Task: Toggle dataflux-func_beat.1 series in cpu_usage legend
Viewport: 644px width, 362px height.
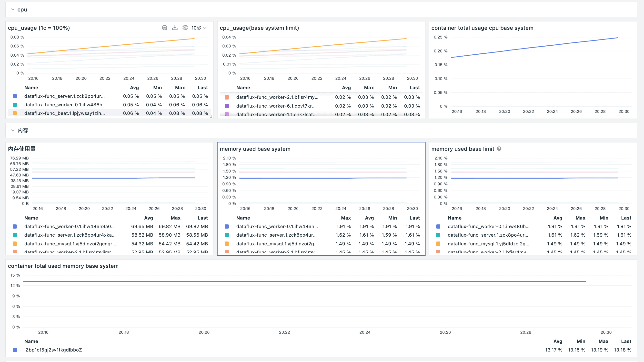Action: coord(64,113)
